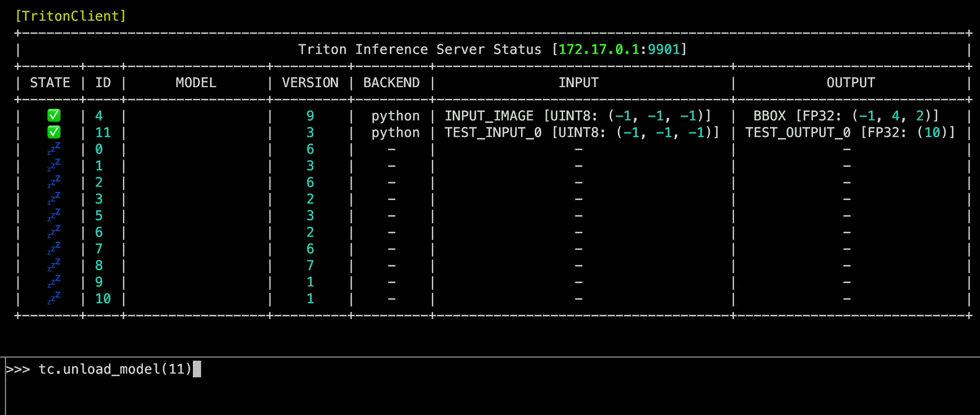Click the >>> prompt symbol

click(18, 369)
